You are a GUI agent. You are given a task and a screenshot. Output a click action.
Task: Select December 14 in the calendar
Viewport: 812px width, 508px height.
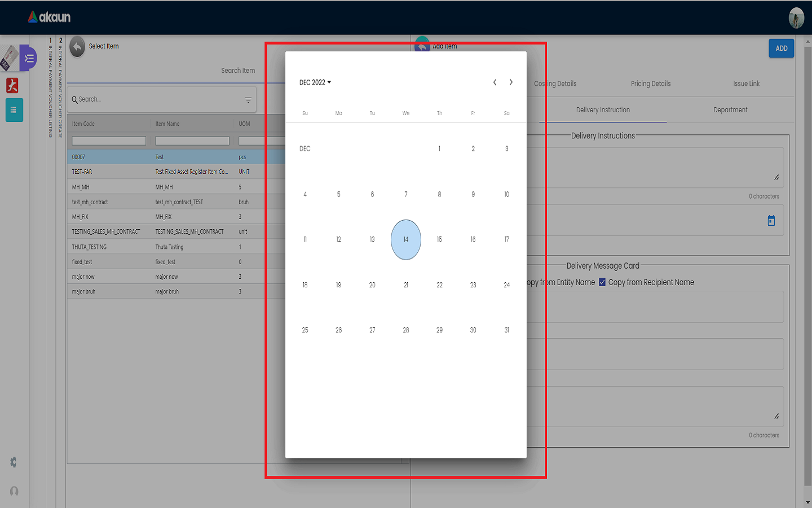click(x=406, y=239)
